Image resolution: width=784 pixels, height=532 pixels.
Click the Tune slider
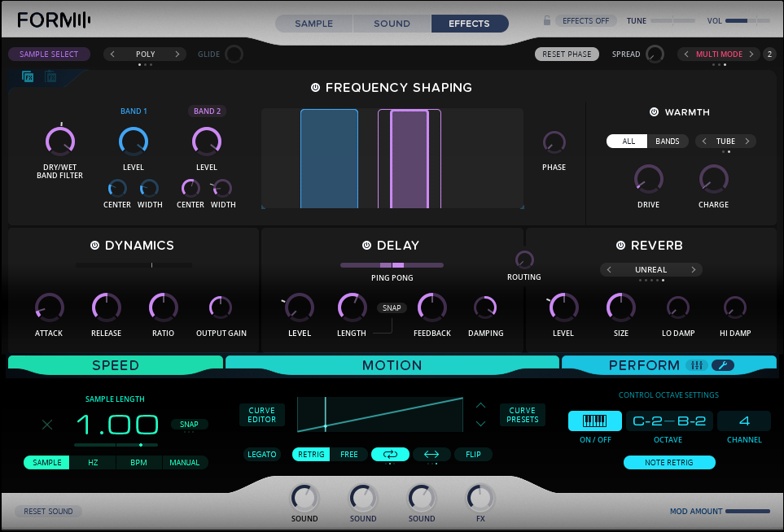click(672, 20)
